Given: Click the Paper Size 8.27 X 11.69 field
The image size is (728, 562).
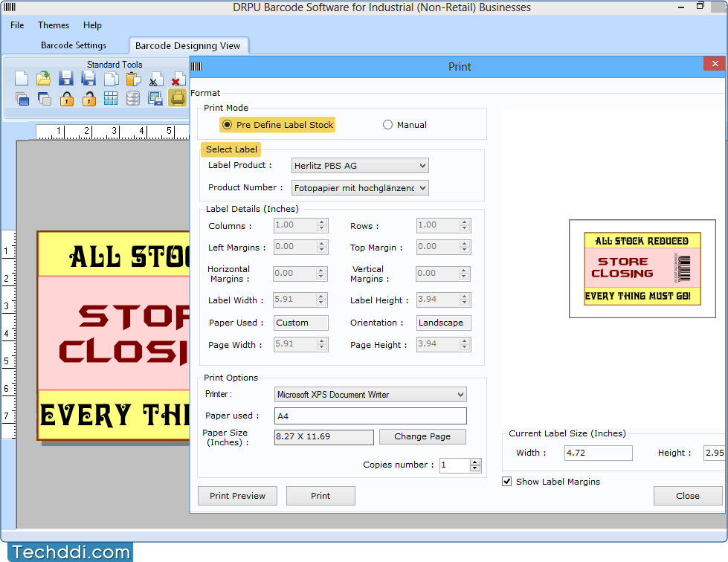Looking at the screenshot, I should 323,436.
